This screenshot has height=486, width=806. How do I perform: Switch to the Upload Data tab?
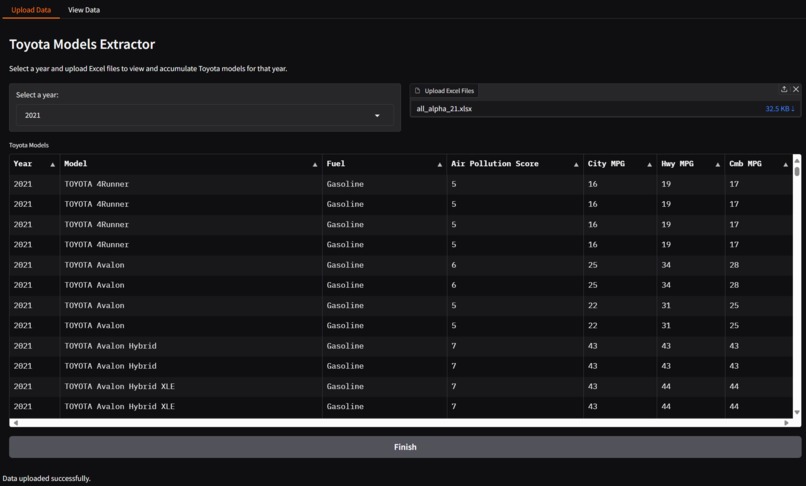[x=31, y=10]
